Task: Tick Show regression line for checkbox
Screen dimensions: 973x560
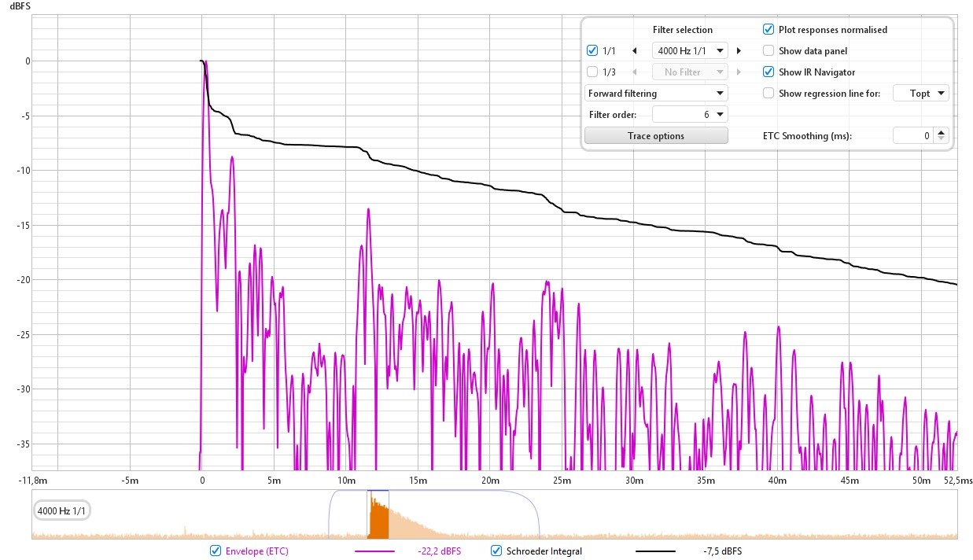Action: tap(768, 94)
